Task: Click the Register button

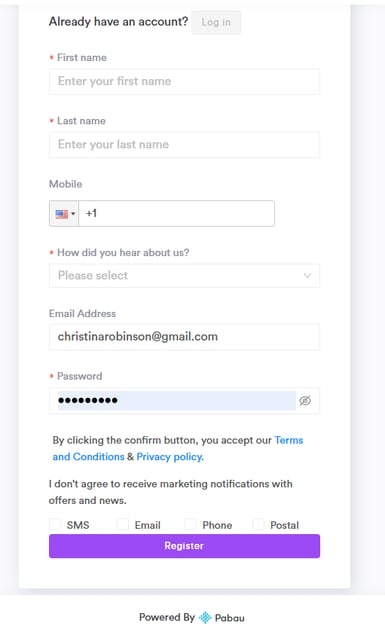Action: (184, 546)
